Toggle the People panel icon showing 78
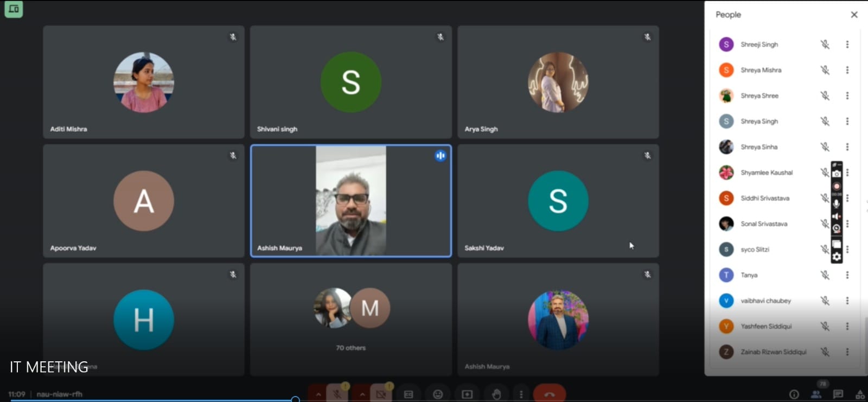 point(816,394)
